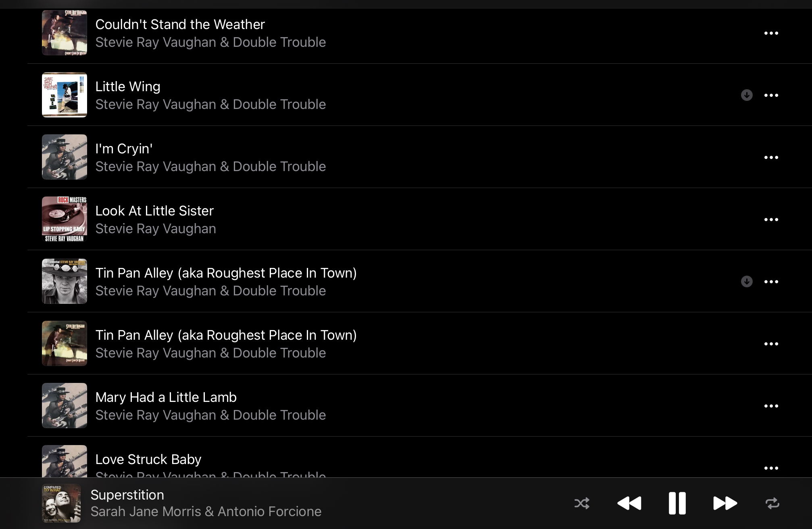Open more options for Little Wing

point(771,95)
